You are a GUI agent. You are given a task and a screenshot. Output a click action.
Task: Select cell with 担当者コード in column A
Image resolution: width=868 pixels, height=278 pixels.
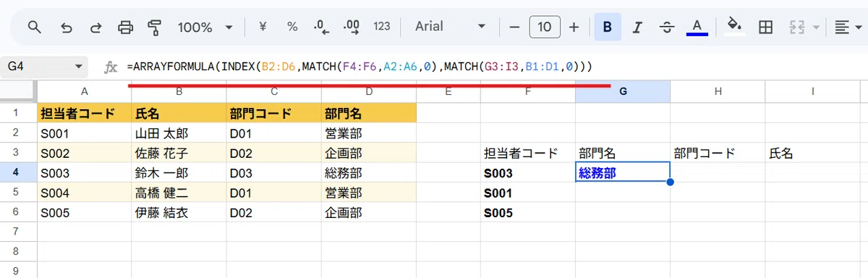tap(84, 113)
